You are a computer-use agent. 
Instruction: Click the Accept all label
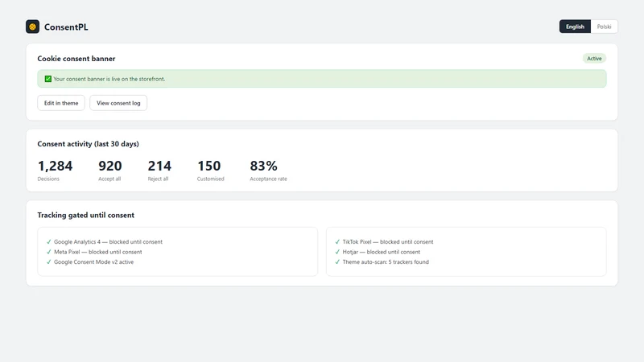tap(109, 179)
